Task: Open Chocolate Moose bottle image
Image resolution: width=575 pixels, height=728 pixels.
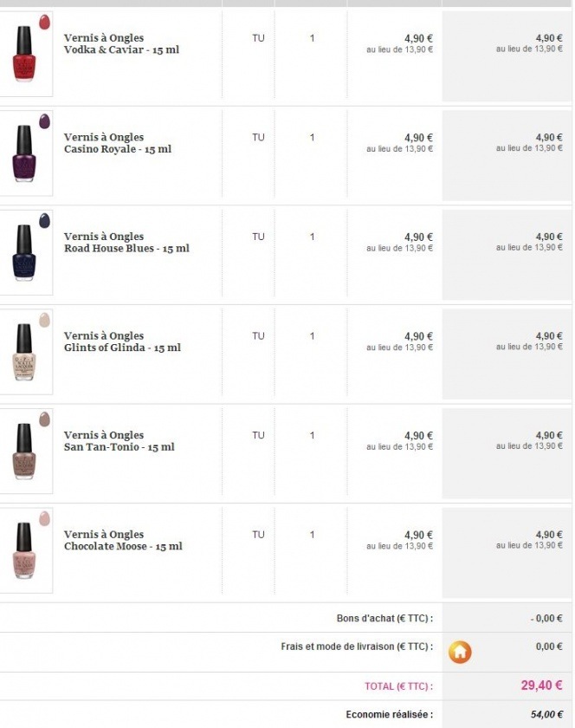Action: pyautogui.click(x=24, y=551)
